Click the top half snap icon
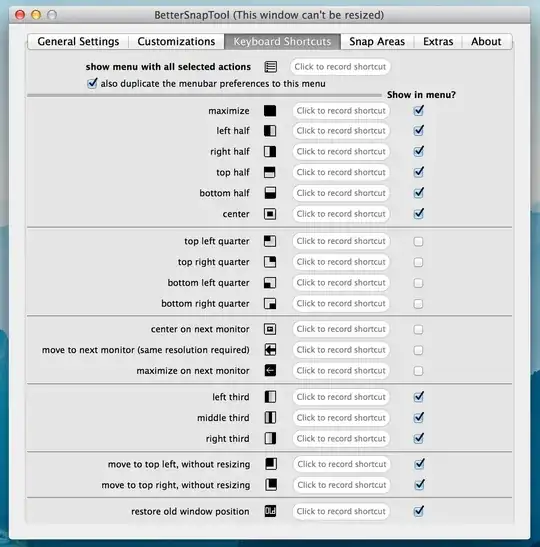Viewport: 540px width, 547px height. (270, 172)
